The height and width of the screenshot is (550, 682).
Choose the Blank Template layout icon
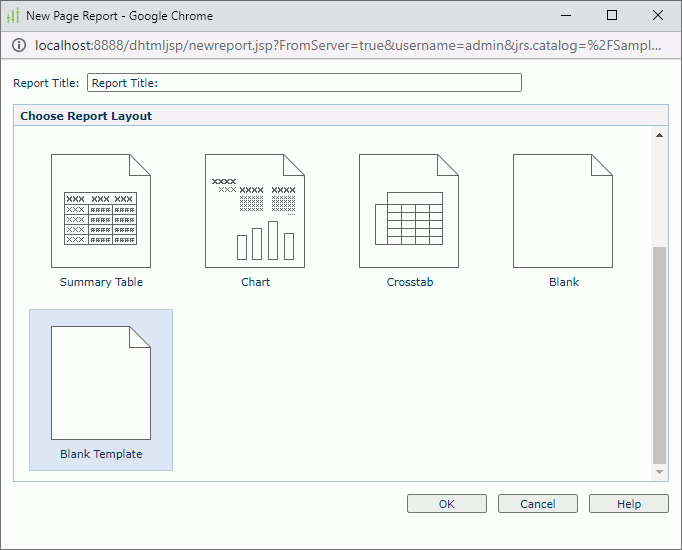point(101,383)
